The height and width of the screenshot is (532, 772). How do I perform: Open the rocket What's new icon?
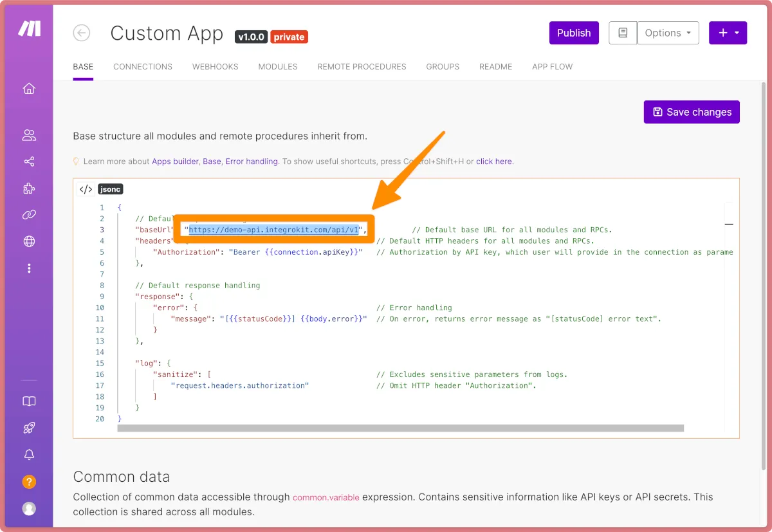[29, 428]
